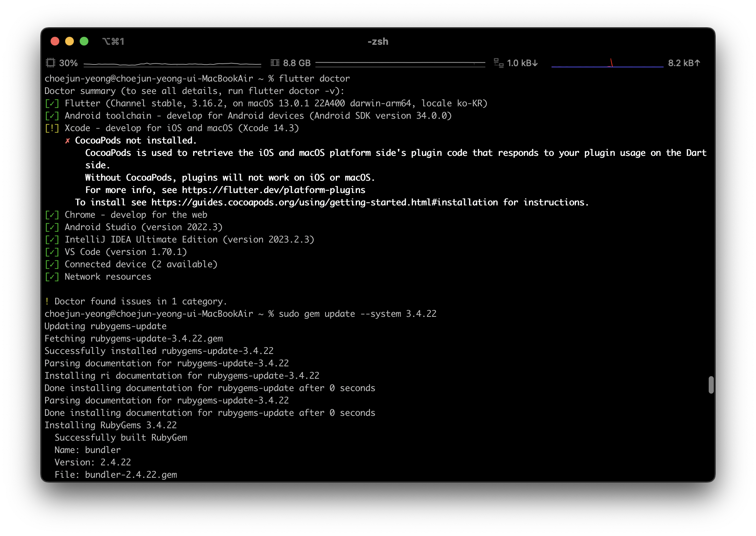
Task: Click 'Android SDK version 34.0.0' text
Action: pyautogui.click(x=381, y=115)
